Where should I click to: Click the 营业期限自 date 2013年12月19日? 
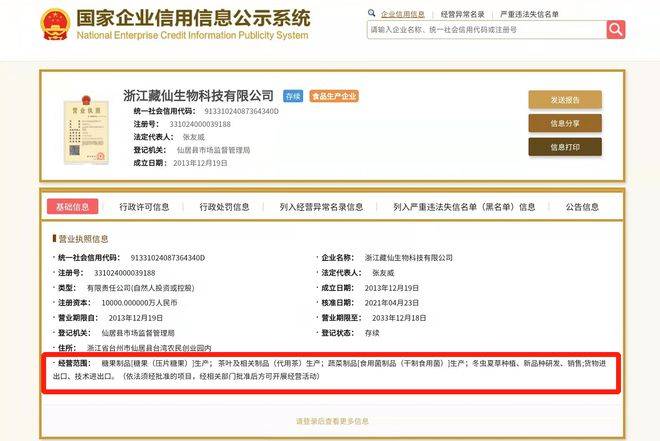tap(136, 318)
